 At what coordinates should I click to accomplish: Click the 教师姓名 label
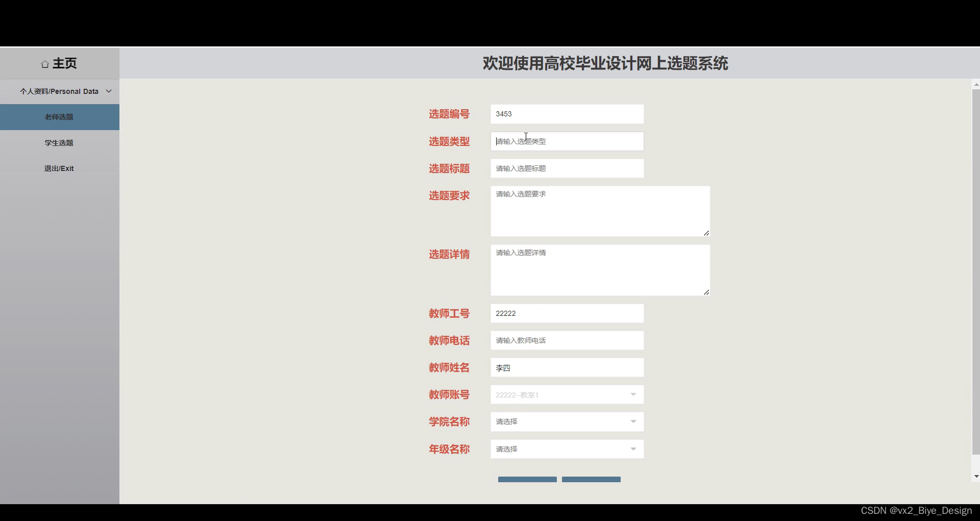[x=449, y=367]
